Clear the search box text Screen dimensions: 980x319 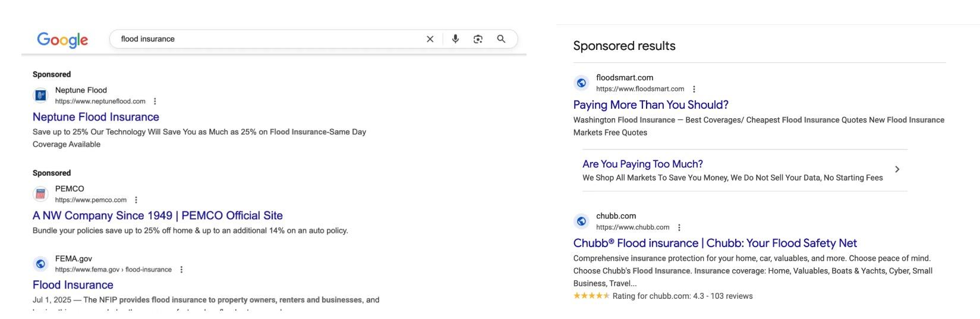430,39
